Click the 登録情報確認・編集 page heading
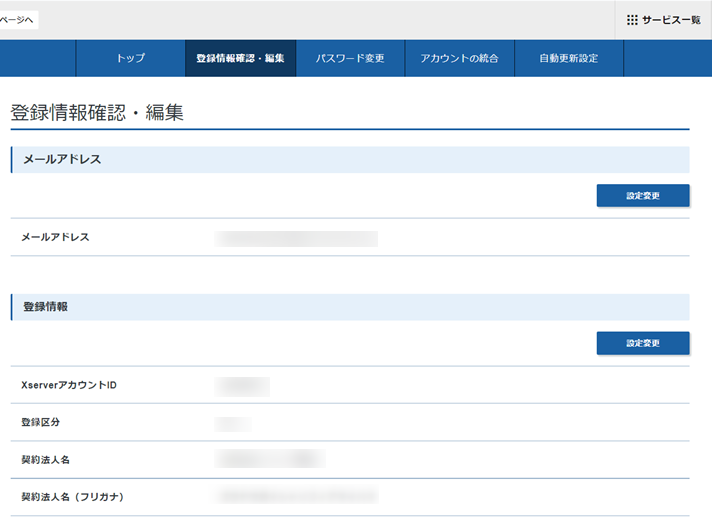 point(97,113)
